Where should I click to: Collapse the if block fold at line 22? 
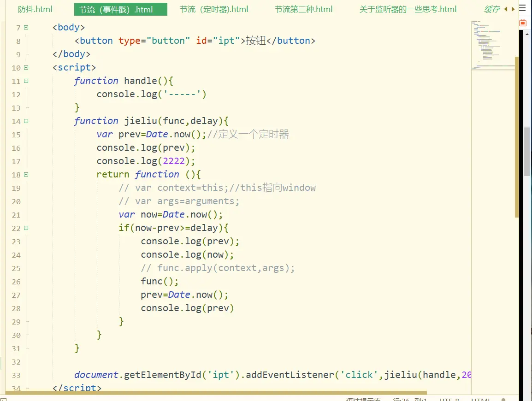[26, 228]
